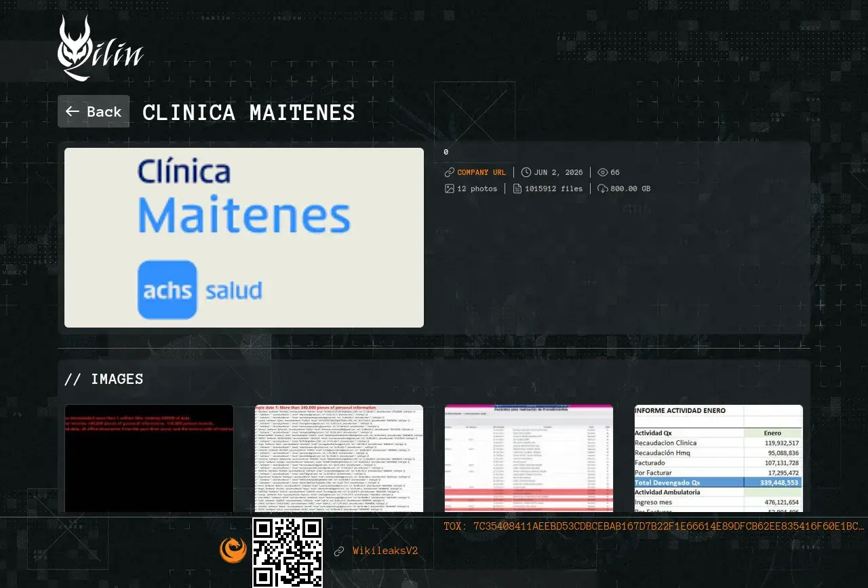
Task: Click the QR code in the footer
Action: (288, 552)
